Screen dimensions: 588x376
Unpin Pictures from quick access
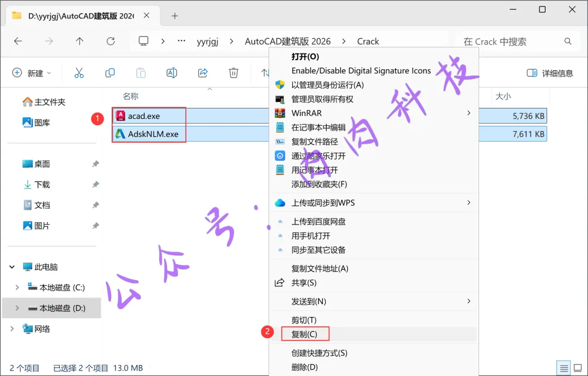[x=96, y=226]
